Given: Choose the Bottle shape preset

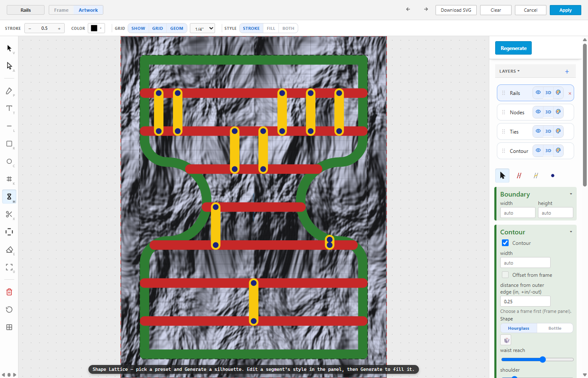Looking at the screenshot, I should pos(555,328).
